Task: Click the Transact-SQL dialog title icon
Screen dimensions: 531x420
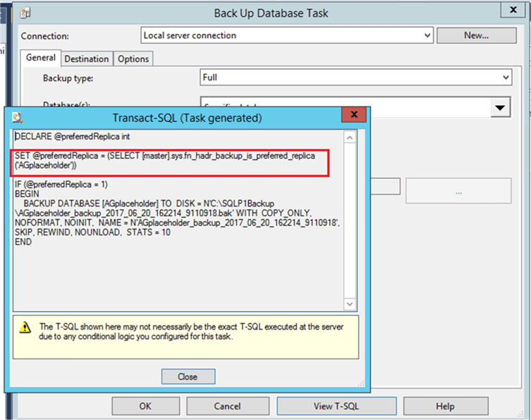Action: [17, 118]
